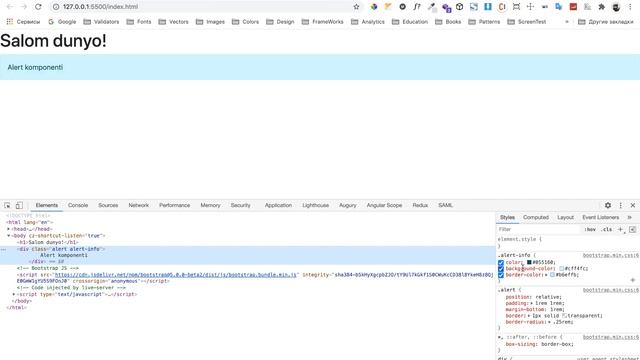This screenshot has height=360, width=640.
Task: Open the Elements tab
Action: click(47, 205)
